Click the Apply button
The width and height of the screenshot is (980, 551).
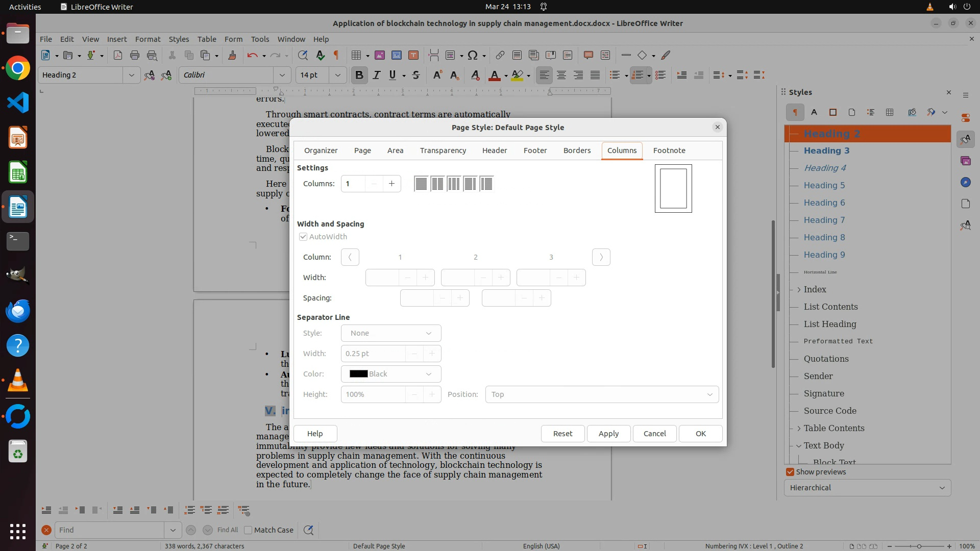pos(608,434)
